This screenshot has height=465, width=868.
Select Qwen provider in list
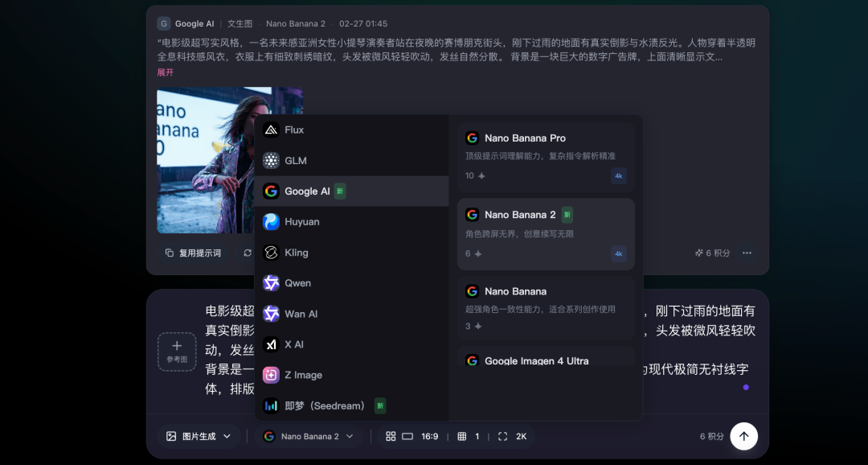pos(351,283)
